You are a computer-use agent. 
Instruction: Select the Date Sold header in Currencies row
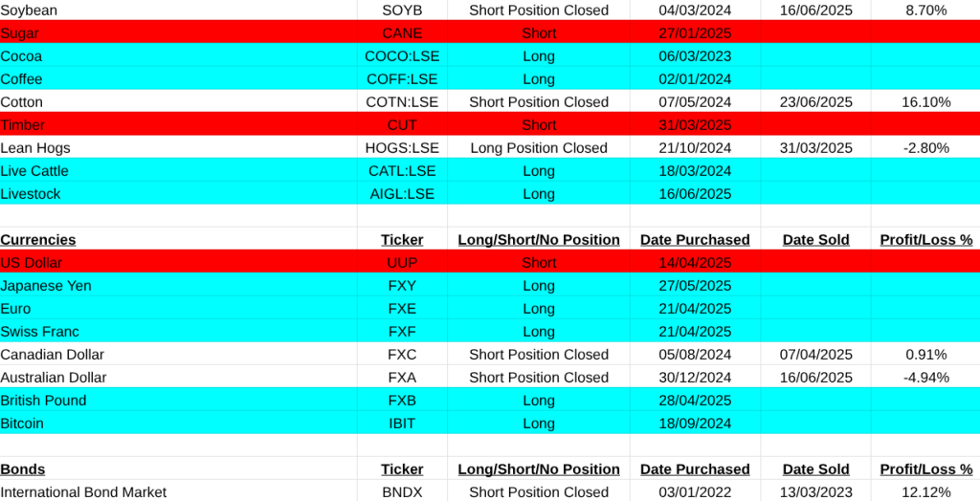pyautogui.click(x=815, y=240)
